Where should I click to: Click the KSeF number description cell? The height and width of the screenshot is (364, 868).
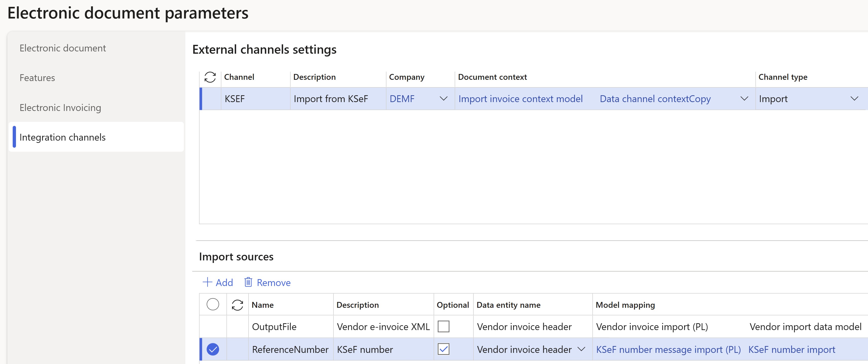pos(383,350)
